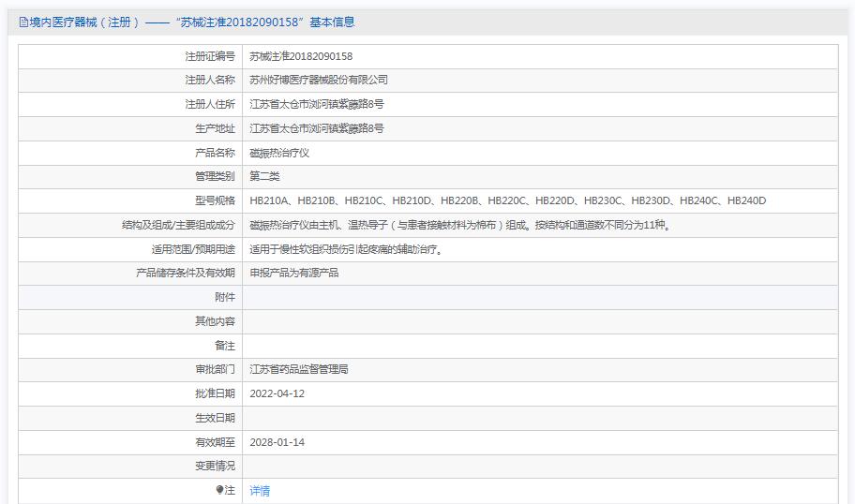Viewport: 855px width, 504px height.
Task: Select registration number 苏械注准20182090158 value
Action: click(301, 56)
